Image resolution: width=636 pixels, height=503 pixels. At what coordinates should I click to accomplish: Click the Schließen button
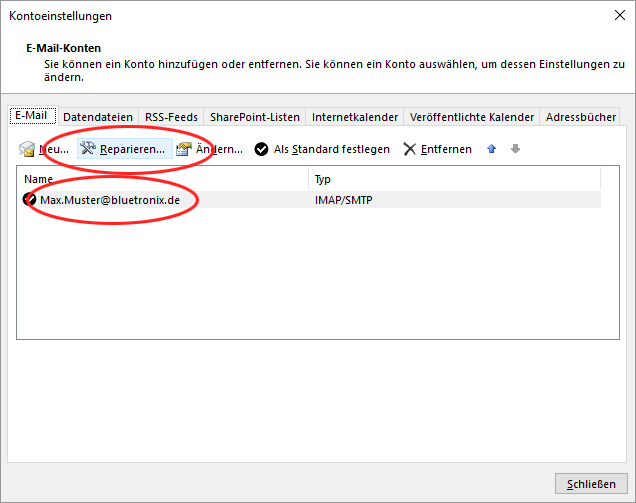click(591, 484)
